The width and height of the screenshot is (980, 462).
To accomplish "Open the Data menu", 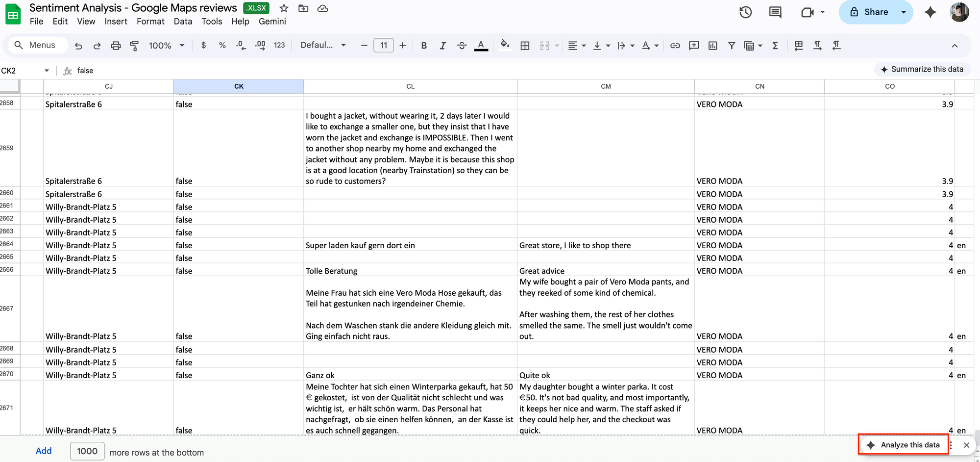I will (x=183, y=22).
